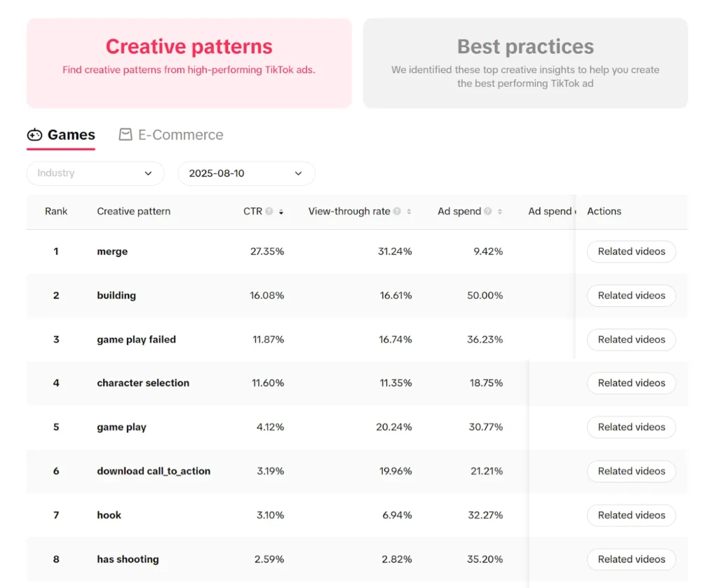The width and height of the screenshot is (718, 588).
Task: Open Related videos for hook
Action: [x=631, y=515]
